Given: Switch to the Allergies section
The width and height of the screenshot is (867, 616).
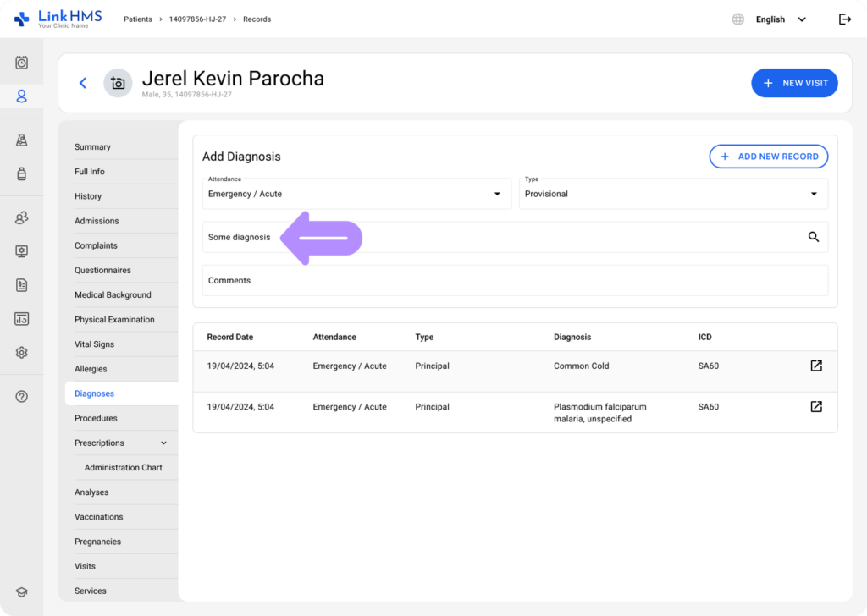Looking at the screenshot, I should click(91, 369).
